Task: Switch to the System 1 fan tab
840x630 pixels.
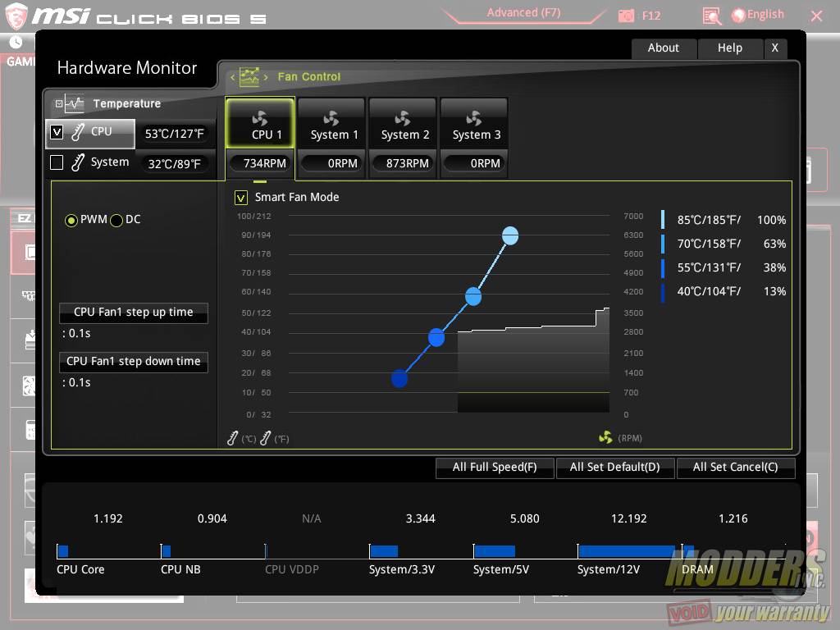Action: point(331,123)
